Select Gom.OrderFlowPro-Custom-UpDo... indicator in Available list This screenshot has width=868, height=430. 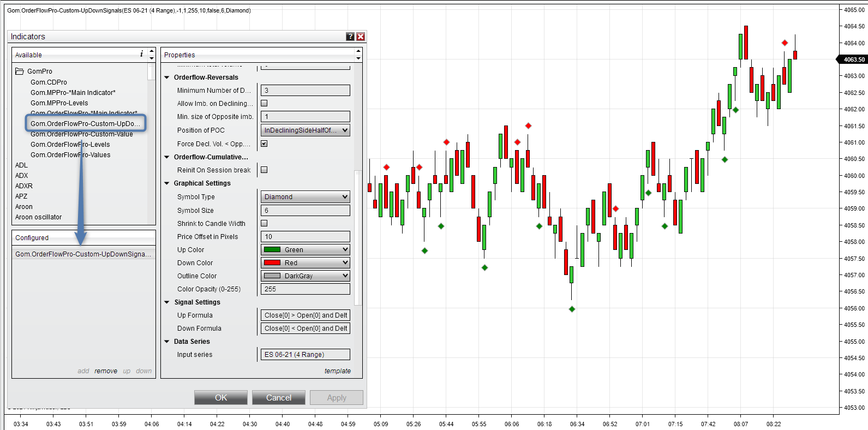click(86, 124)
